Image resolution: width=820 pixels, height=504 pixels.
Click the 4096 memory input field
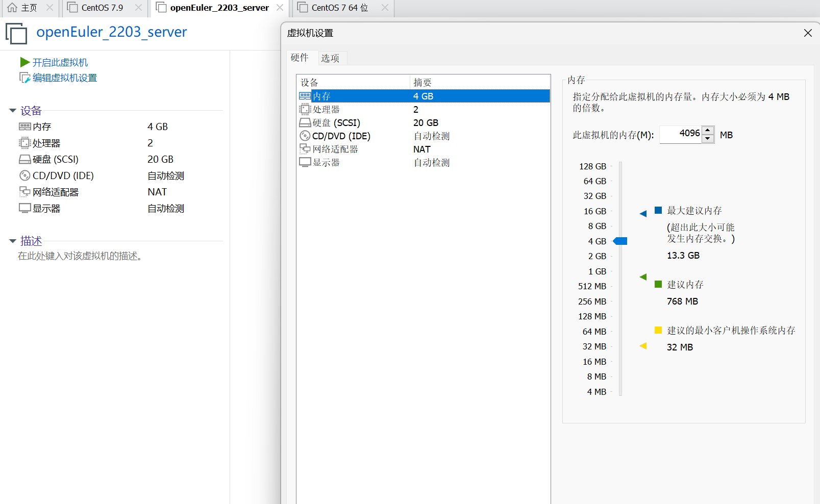pos(681,135)
